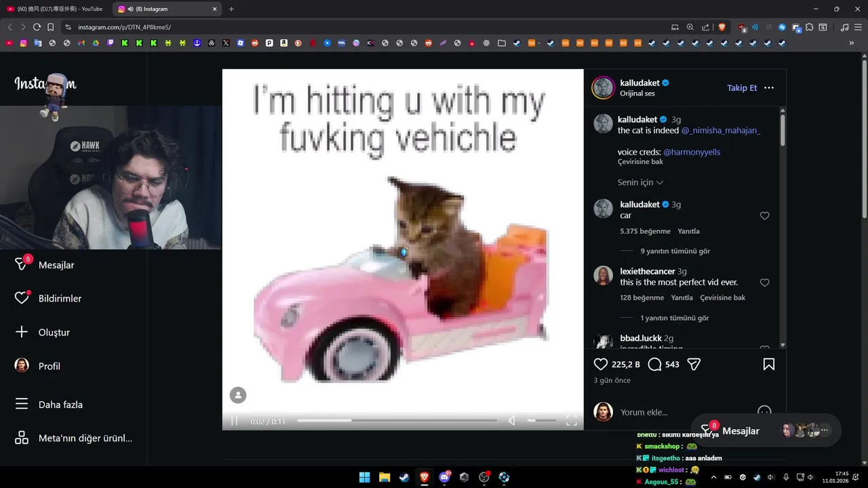Open Steam from the taskbar
Screen dimensions: 868x488
coord(404,477)
